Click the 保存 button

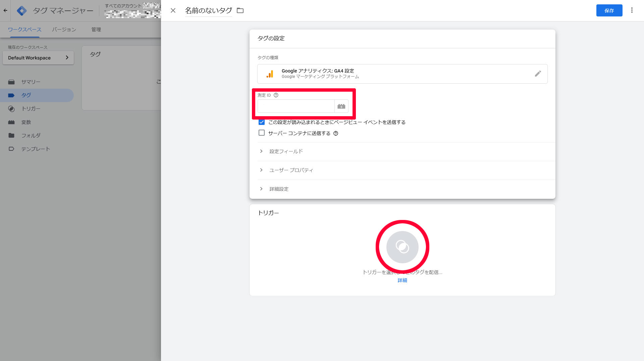point(609,11)
